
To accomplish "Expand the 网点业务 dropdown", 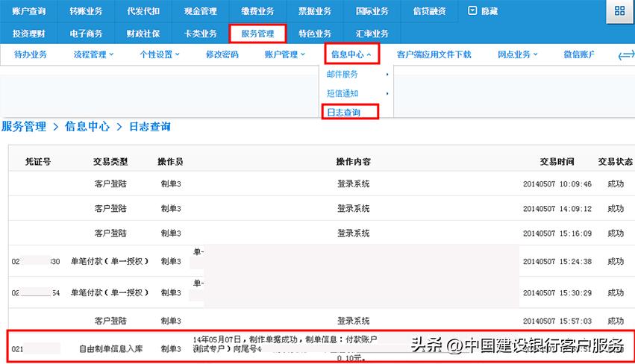I will [518, 54].
